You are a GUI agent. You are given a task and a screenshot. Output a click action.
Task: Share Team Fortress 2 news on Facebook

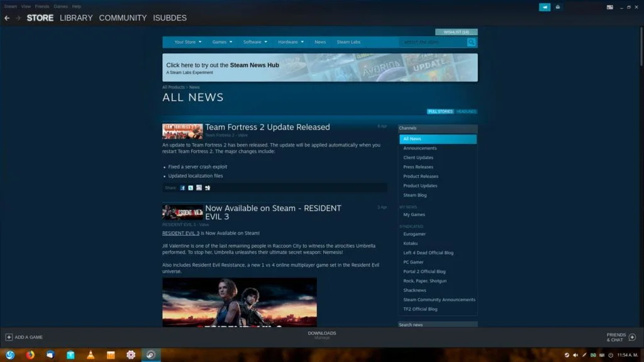point(182,187)
